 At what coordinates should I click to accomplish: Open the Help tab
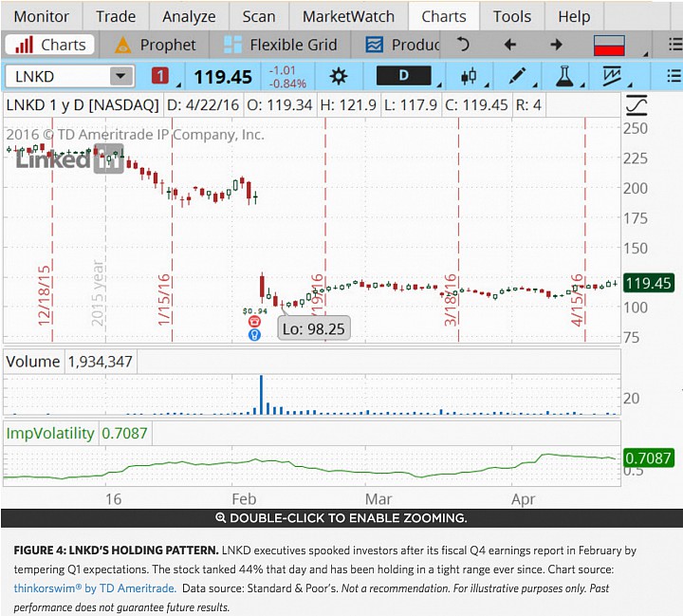574,16
